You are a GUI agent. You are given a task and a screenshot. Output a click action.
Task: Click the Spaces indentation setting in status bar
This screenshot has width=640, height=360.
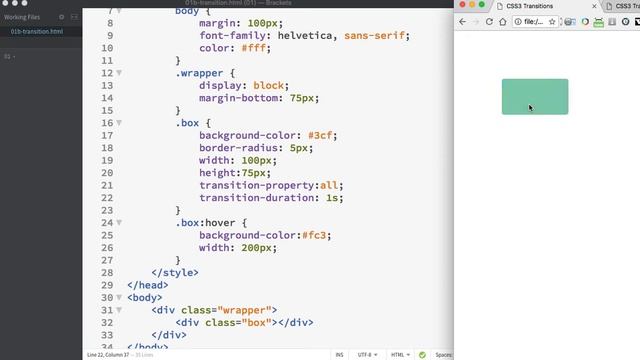[444, 355]
